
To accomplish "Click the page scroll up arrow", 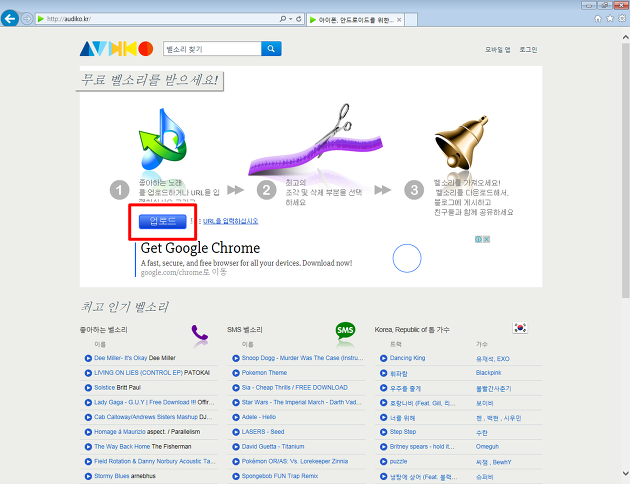I will (x=625, y=37).
